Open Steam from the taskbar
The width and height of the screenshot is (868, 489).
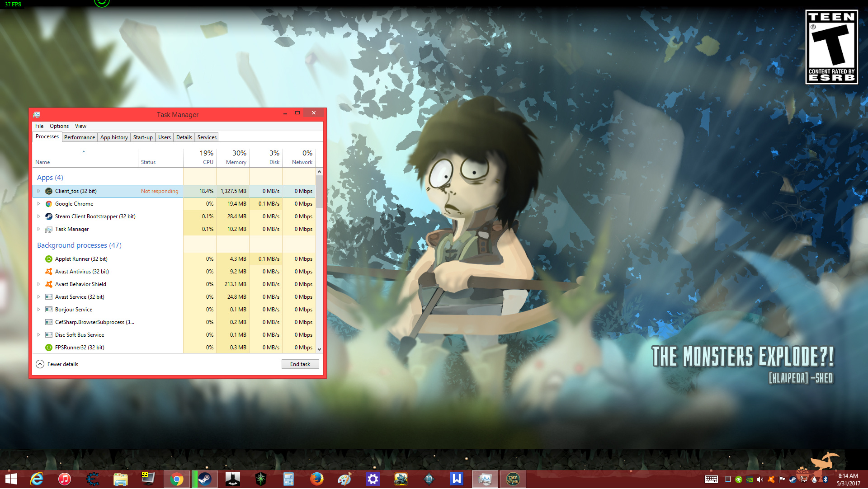coord(205,480)
